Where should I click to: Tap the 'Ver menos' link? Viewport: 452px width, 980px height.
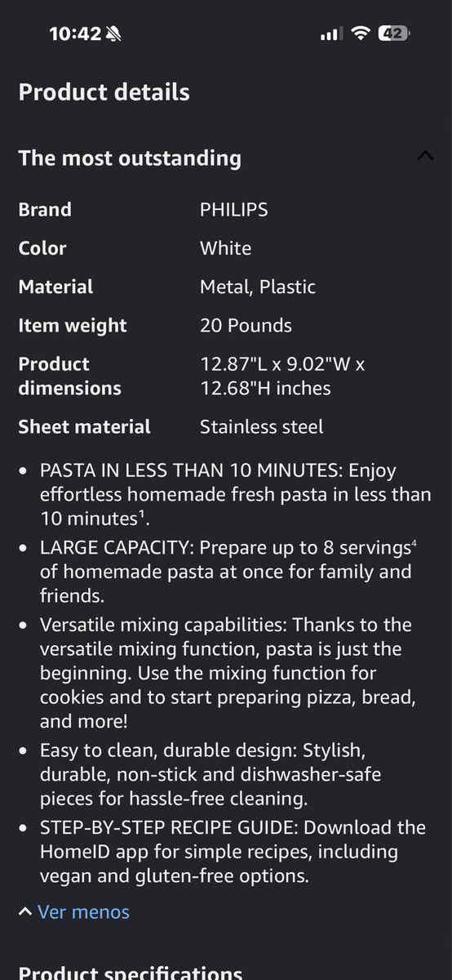pos(83,911)
